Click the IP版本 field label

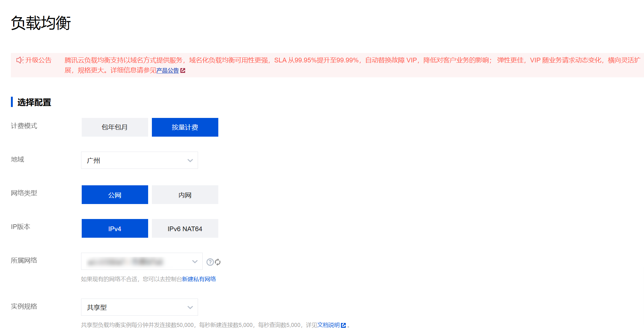[21, 227]
